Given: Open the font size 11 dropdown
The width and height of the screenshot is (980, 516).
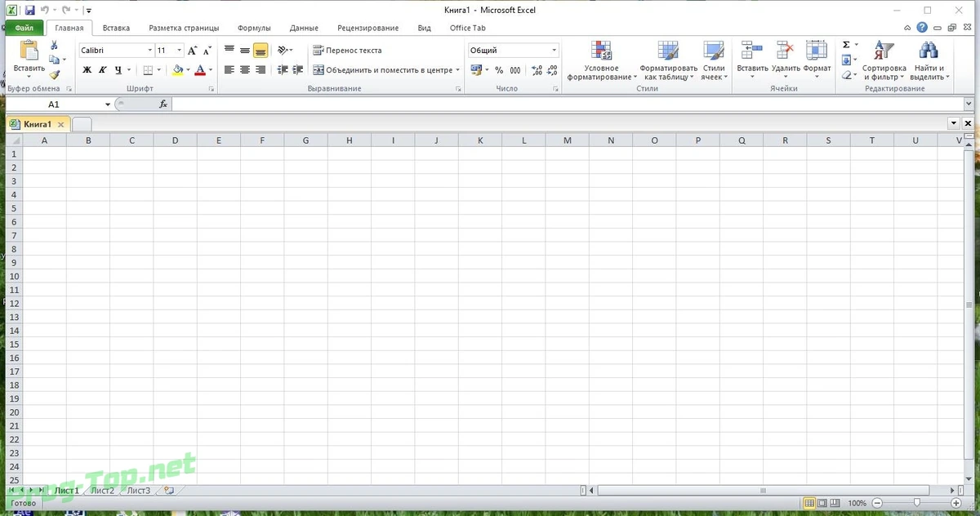Looking at the screenshot, I should [180, 51].
